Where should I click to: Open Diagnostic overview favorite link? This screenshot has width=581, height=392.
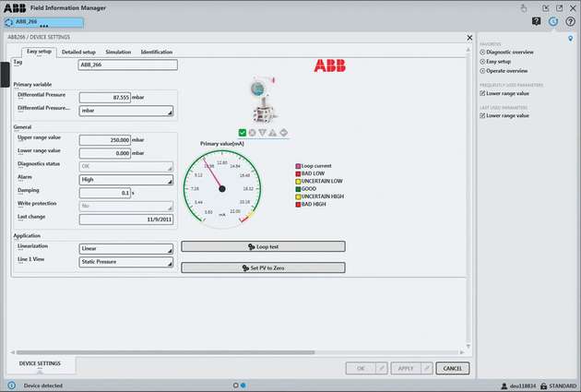pos(509,53)
